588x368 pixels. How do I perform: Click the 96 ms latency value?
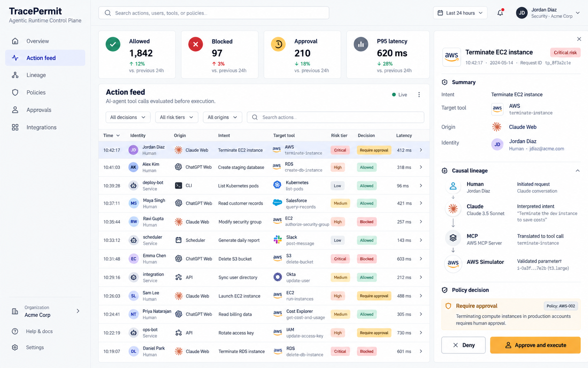[403, 185]
